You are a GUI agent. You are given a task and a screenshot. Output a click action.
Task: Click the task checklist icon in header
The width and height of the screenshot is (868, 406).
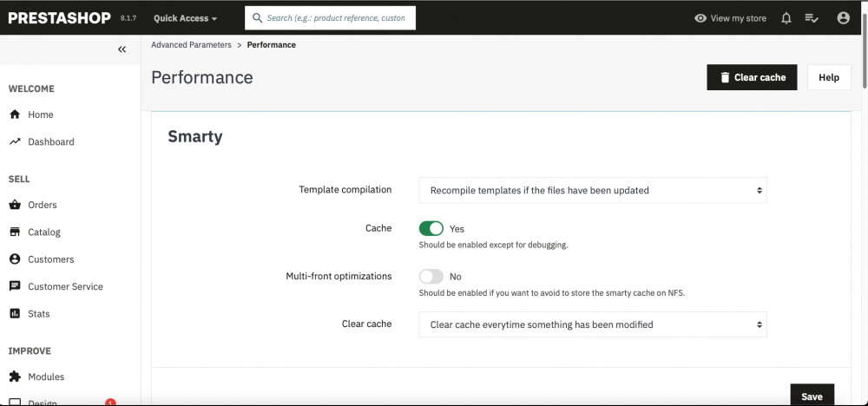tap(812, 18)
